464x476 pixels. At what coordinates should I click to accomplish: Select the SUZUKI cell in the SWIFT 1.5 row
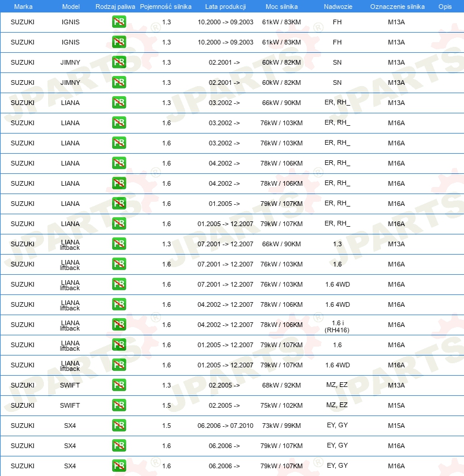click(23, 405)
